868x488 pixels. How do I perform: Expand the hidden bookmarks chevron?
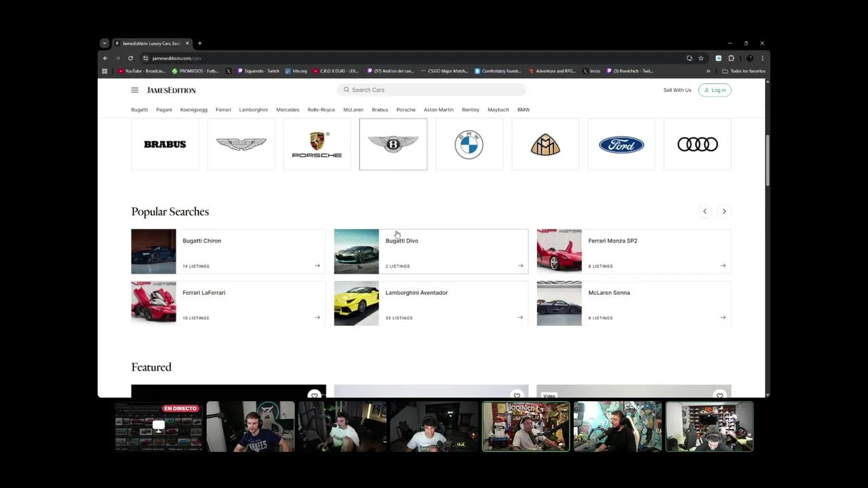(x=708, y=71)
